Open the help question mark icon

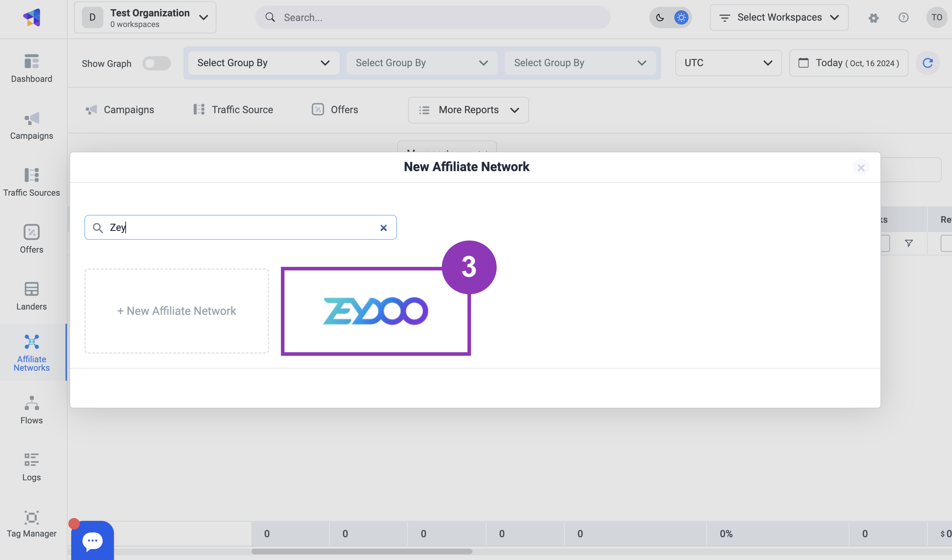point(903,18)
